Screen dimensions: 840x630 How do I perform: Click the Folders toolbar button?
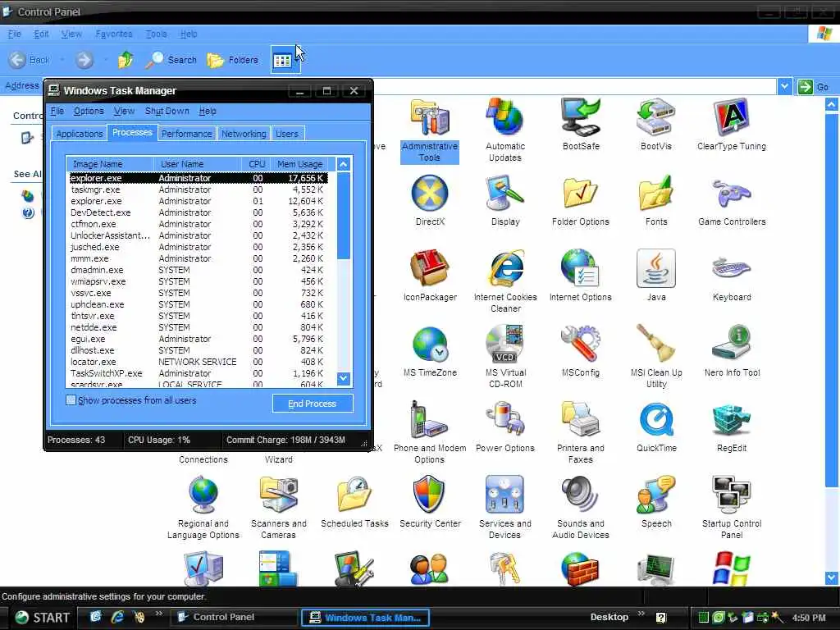point(232,60)
